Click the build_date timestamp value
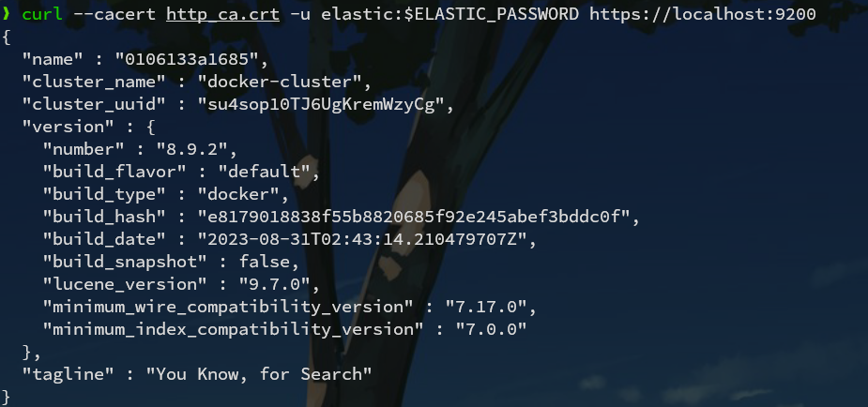The image size is (868, 407). click(373, 239)
